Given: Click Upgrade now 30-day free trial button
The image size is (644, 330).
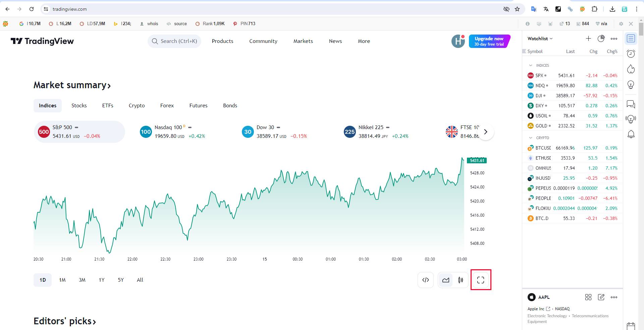Looking at the screenshot, I should click(x=489, y=41).
